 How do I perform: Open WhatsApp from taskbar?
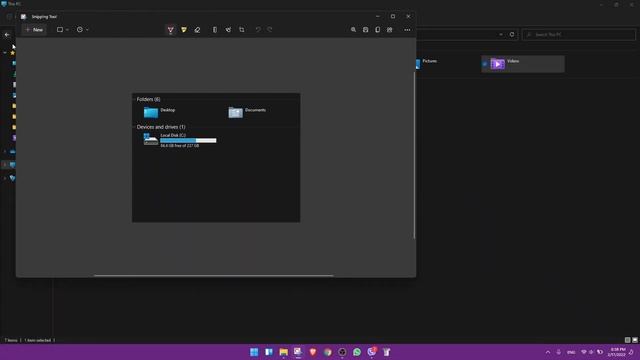coord(357,352)
